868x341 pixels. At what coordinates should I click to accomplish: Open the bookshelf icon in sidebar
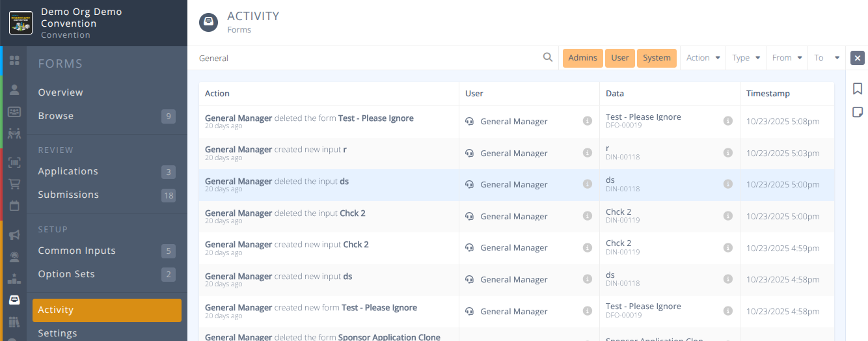click(x=14, y=321)
